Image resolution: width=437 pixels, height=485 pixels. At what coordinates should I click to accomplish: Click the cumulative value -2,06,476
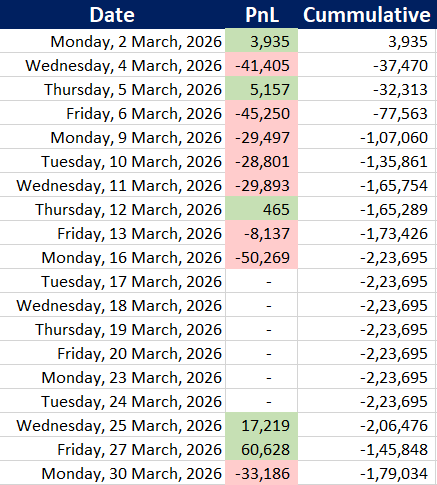[367, 425]
